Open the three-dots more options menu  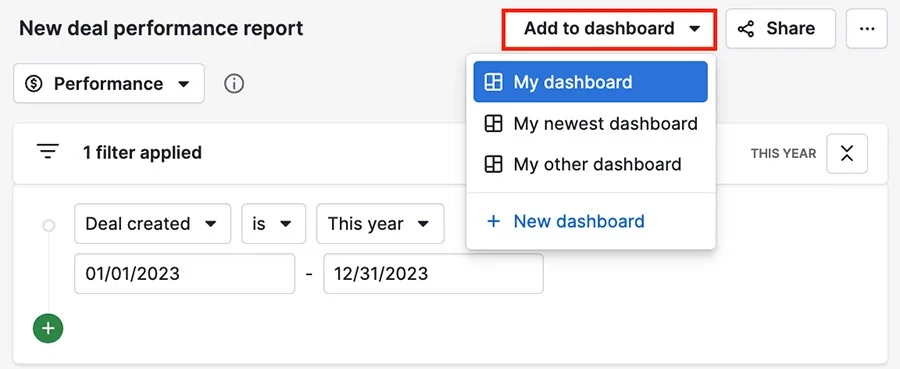tap(867, 29)
